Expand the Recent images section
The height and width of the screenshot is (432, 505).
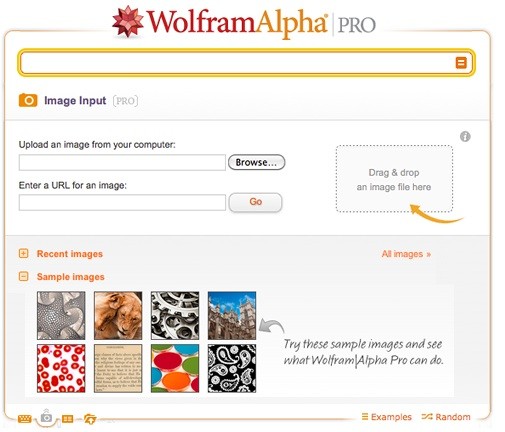[x=23, y=254]
